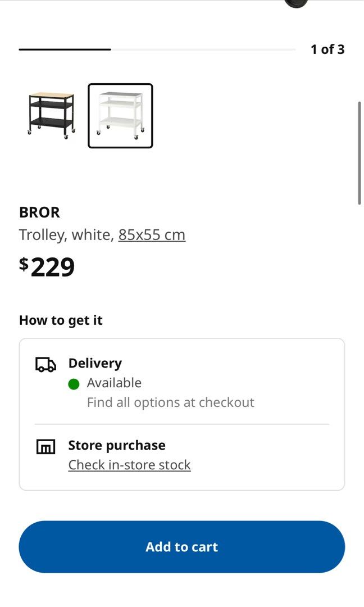Click the Delivery section heading
364x607 pixels.
(x=95, y=363)
